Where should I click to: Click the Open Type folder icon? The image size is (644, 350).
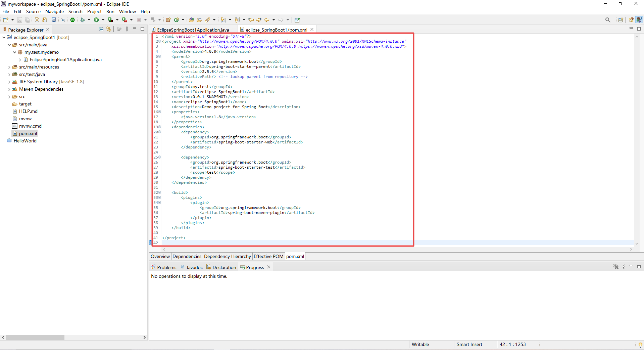(192, 20)
